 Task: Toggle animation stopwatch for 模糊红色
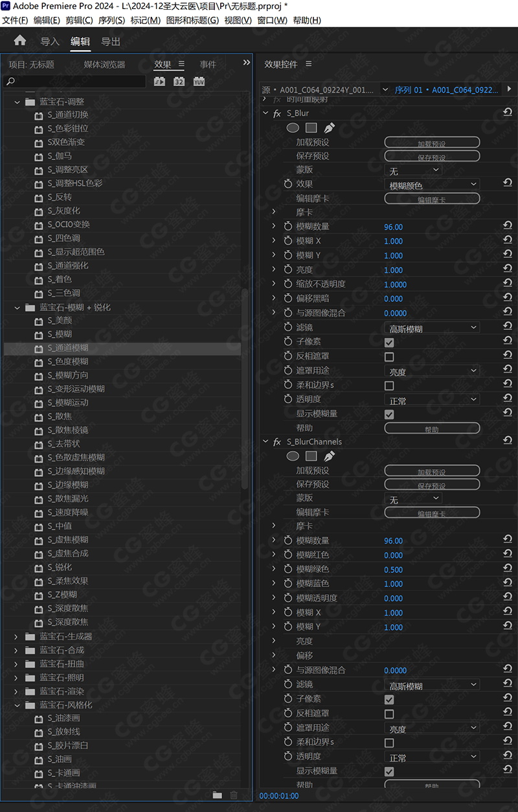[288, 555]
